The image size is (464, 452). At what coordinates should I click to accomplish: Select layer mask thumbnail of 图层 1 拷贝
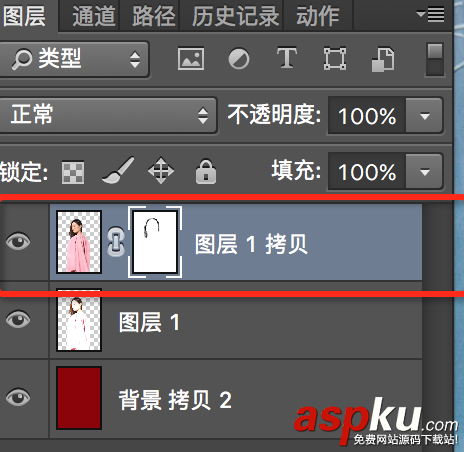tap(155, 242)
